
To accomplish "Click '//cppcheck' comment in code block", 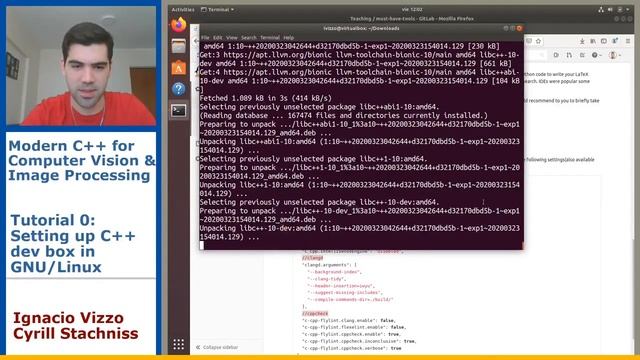I will [315, 314].
